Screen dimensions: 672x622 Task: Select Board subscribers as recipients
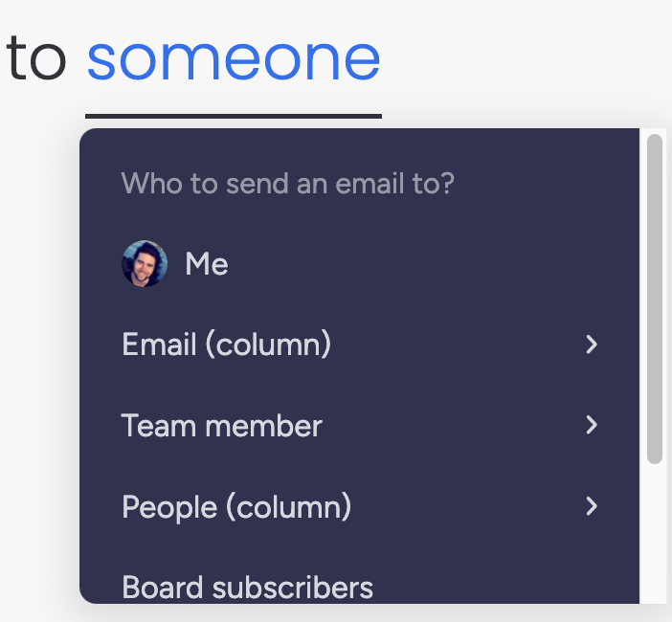[359, 587]
